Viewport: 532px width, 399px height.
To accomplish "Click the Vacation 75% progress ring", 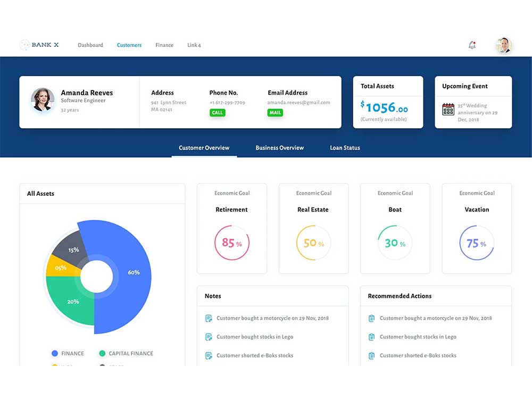I will point(477,243).
